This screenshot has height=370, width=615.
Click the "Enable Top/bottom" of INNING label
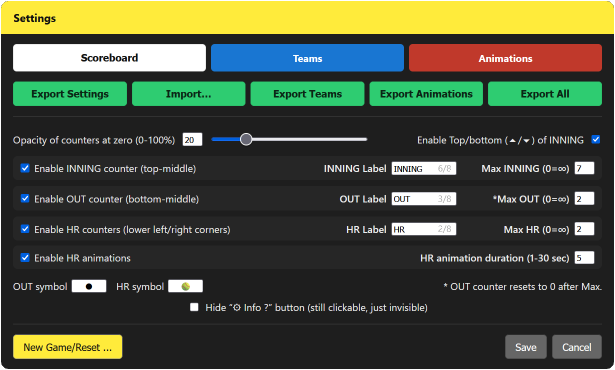click(x=500, y=140)
